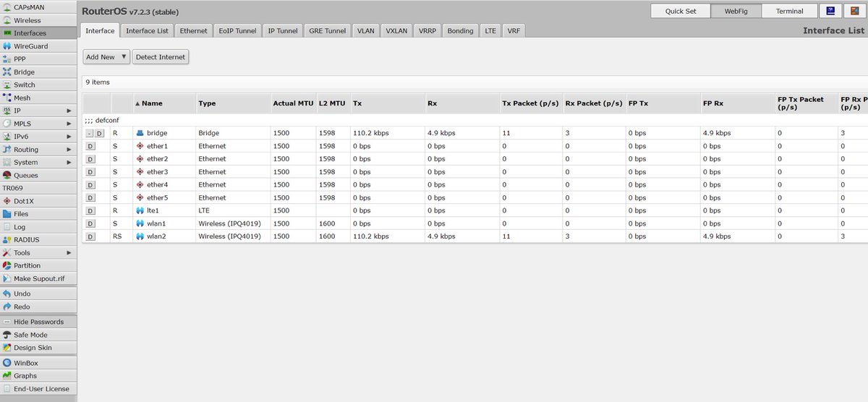
Task: Open the PPP menu
Action: pos(38,59)
